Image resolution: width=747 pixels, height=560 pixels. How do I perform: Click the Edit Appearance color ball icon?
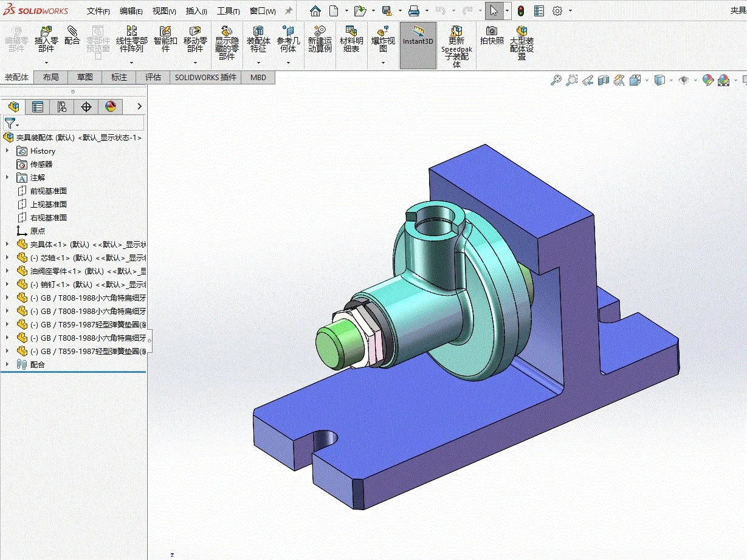(x=707, y=80)
